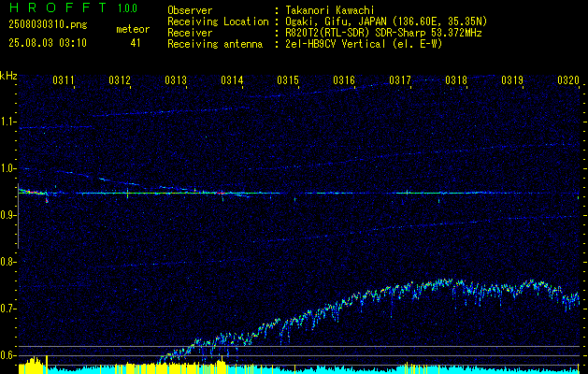The width and height of the screenshot is (588, 374).
Task: Click the Receiver label
Action: tap(190, 33)
